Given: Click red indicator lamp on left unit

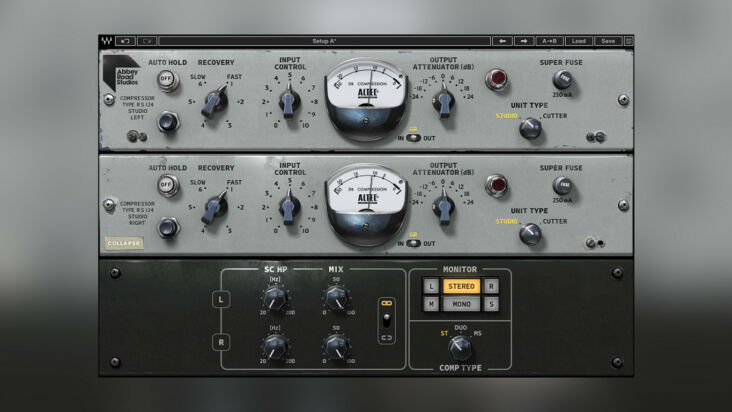Looking at the screenshot, I should (x=496, y=79).
